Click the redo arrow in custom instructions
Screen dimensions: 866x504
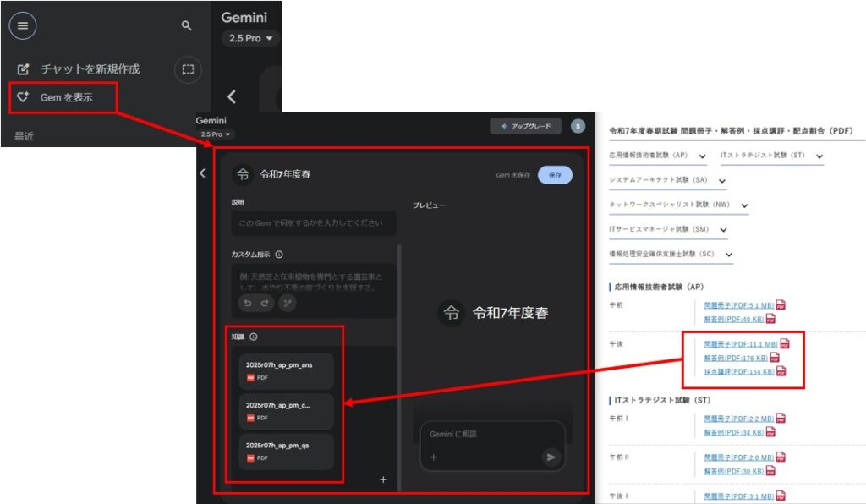point(266,303)
